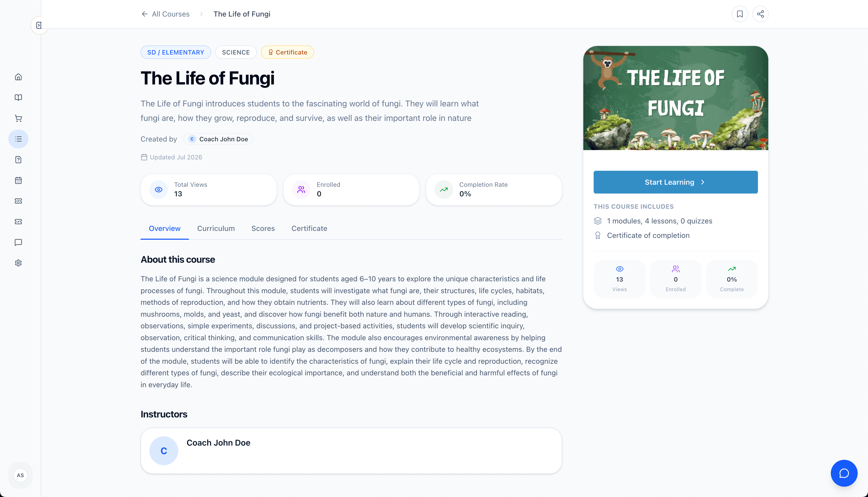
Task: Open the Certificate tab
Action: click(309, 228)
